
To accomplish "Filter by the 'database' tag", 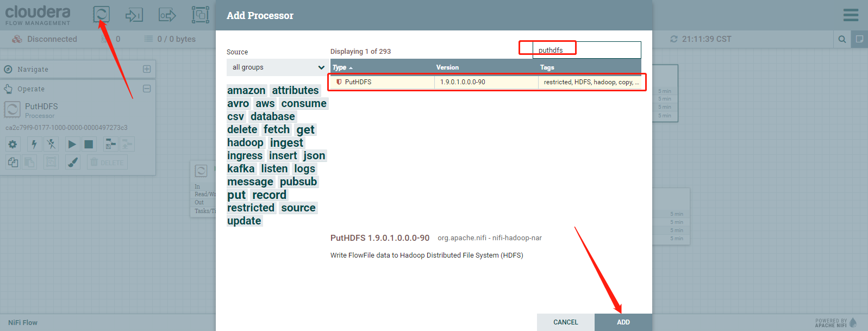I will pos(273,116).
